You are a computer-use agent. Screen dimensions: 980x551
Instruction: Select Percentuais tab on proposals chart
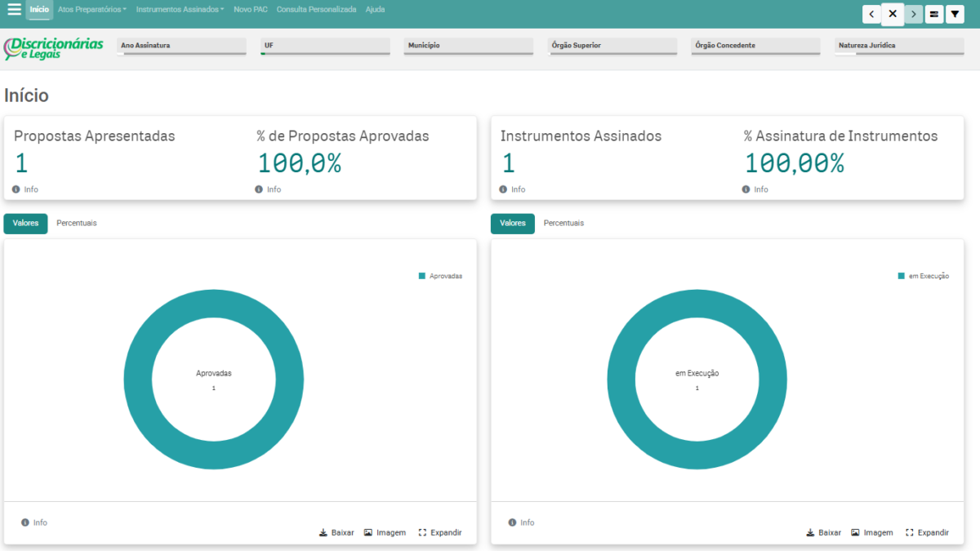point(77,224)
